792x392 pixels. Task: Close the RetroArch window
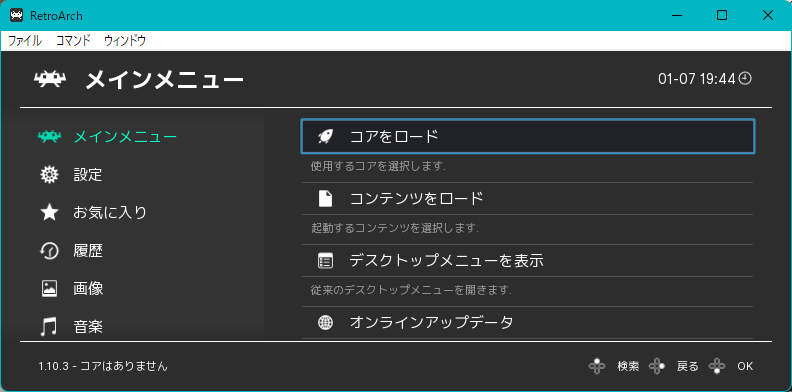768,16
